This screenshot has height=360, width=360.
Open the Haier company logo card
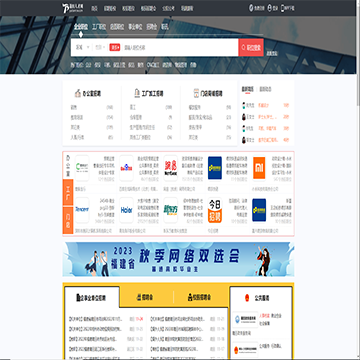[126, 210]
